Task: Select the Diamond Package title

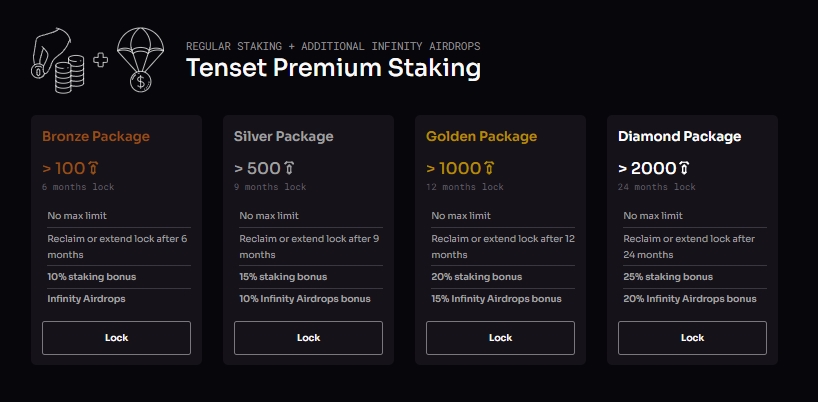Action: [x=680, y=137]
